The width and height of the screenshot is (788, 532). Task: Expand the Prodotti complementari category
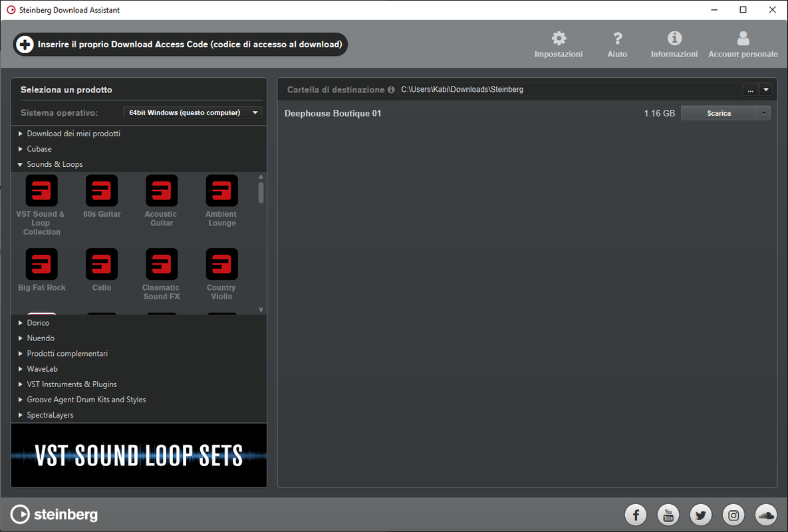20,354
